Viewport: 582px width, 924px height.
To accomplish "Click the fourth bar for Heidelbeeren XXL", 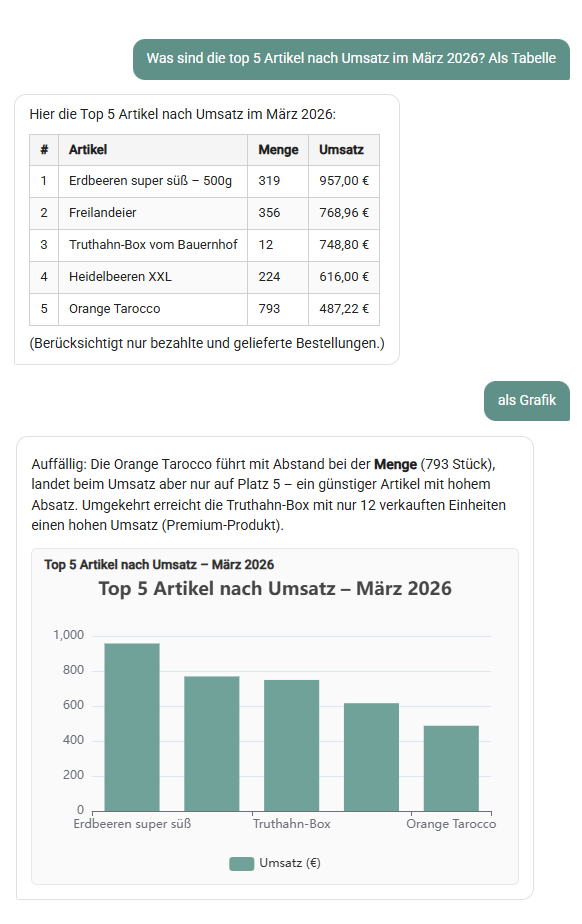I will [x=371, y=757].
